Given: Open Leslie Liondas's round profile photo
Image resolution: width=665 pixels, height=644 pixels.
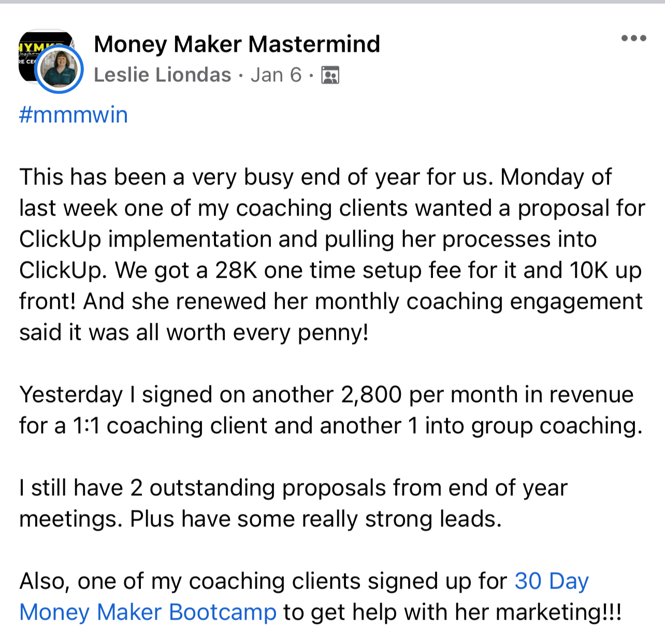Looking at the screenshot, I should [60, 69].
